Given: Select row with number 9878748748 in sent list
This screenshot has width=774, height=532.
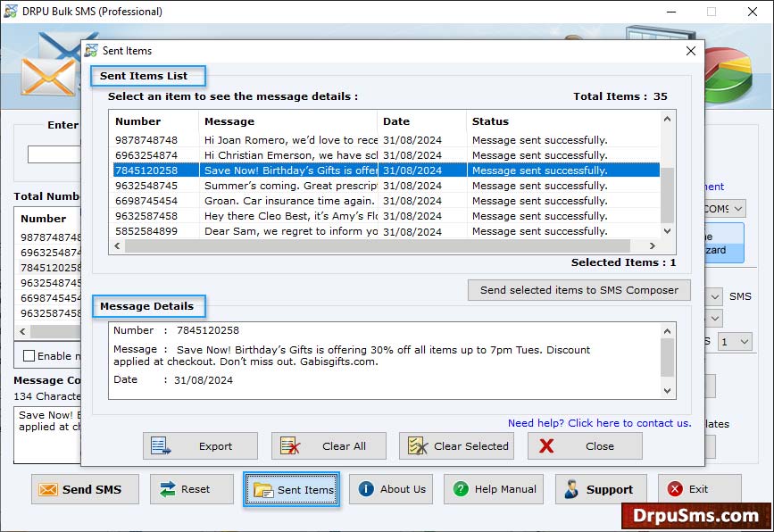Looking at the screenshot, I should tap(386, 140).
